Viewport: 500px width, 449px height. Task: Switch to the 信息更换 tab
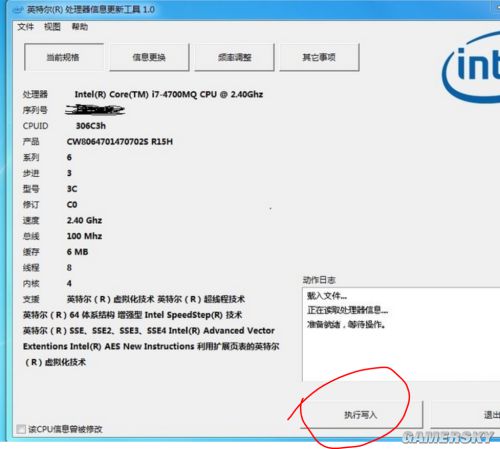click(149, 57)
